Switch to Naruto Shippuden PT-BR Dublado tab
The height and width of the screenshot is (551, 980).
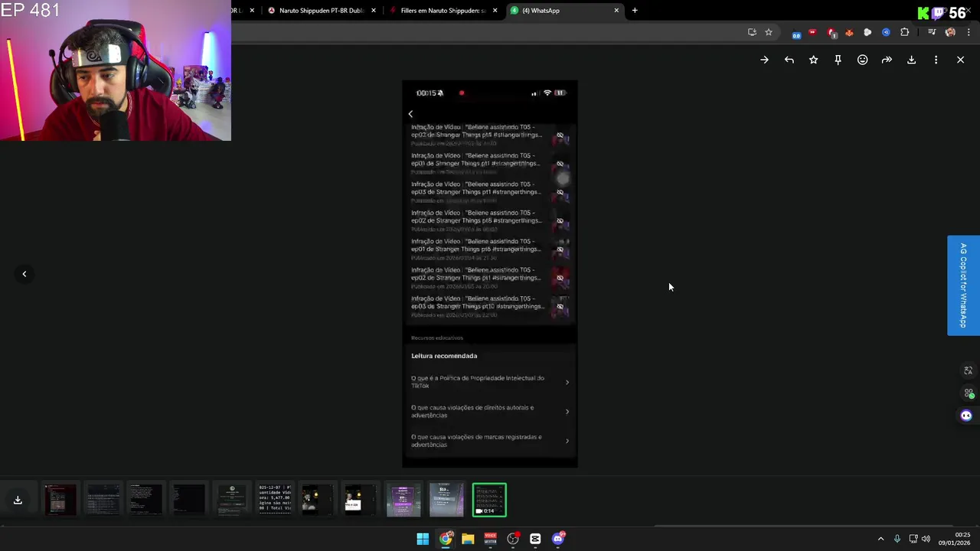click(321, 11)
